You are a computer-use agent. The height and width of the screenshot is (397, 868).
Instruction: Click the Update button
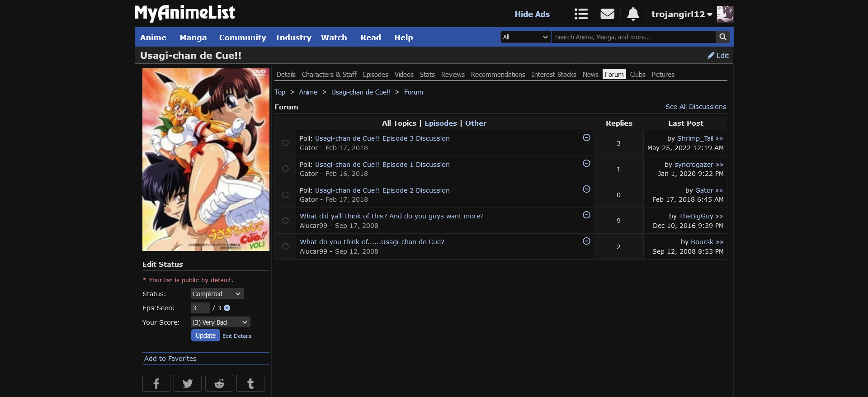coord(205,336)
